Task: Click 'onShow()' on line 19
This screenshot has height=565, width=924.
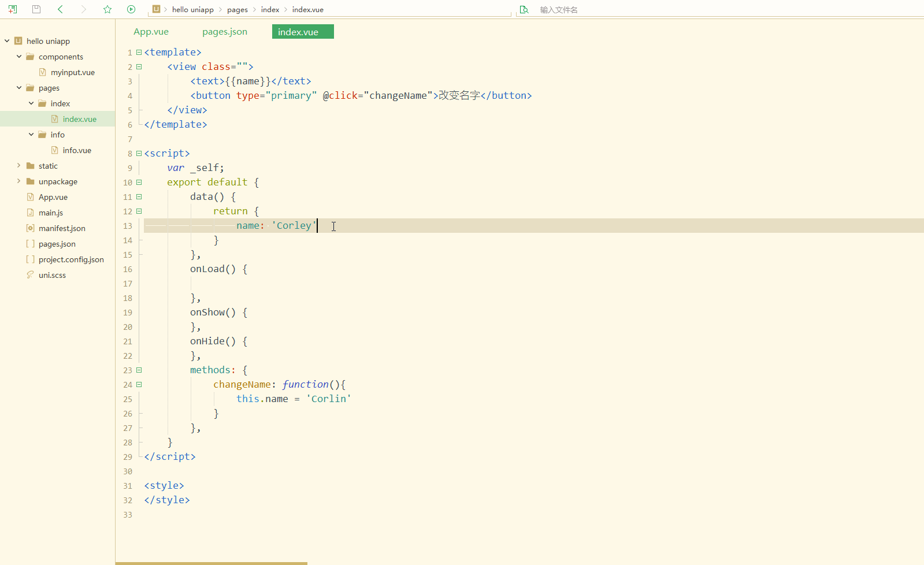Action: click(x=213, y=312)
